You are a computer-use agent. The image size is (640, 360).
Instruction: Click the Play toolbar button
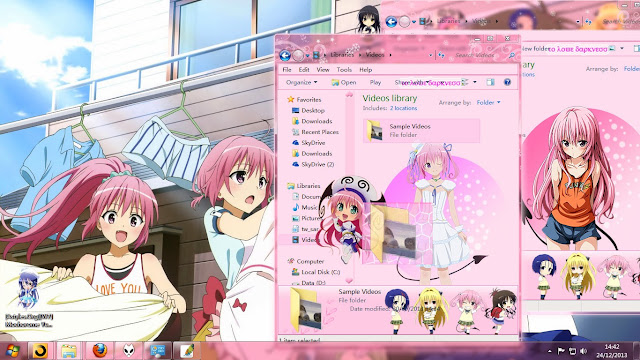point(375,82)
